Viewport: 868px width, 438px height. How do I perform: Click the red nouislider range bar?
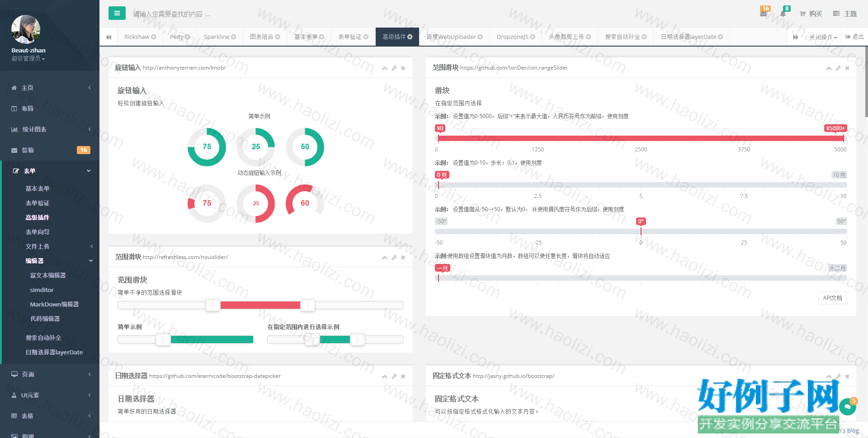(260, 306)
